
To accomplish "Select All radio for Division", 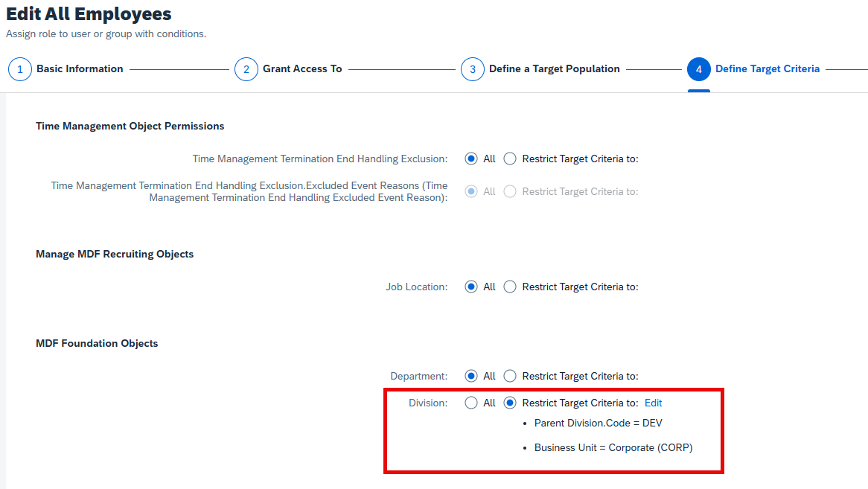I will [471, 403].
